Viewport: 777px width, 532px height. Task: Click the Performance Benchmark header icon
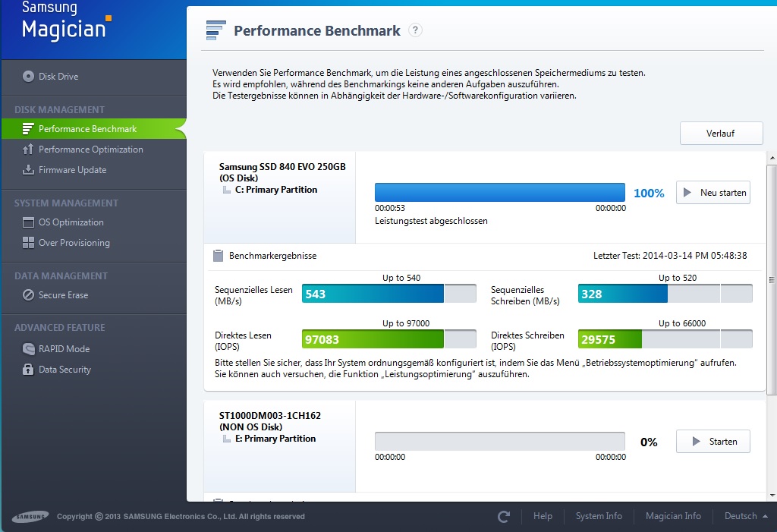[x=215, y=30]
